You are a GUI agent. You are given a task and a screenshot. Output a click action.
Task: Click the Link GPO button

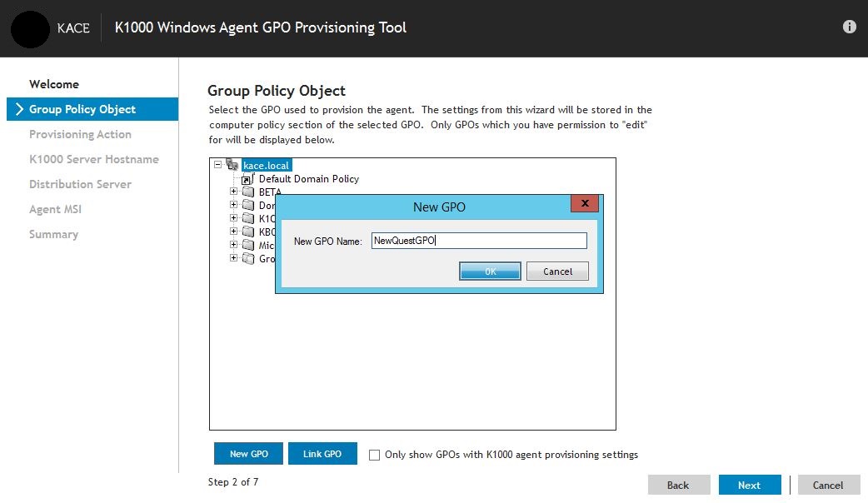[322, 453]
